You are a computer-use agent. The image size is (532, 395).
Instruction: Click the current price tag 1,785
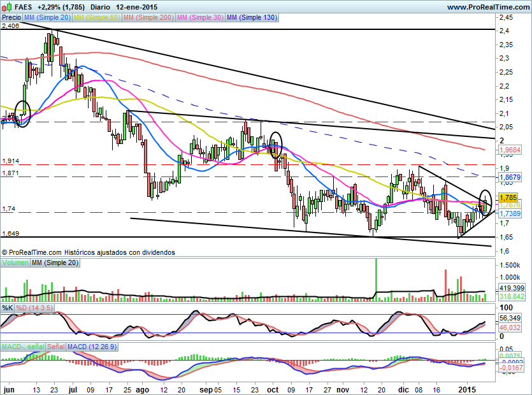[x=508, y=197]
